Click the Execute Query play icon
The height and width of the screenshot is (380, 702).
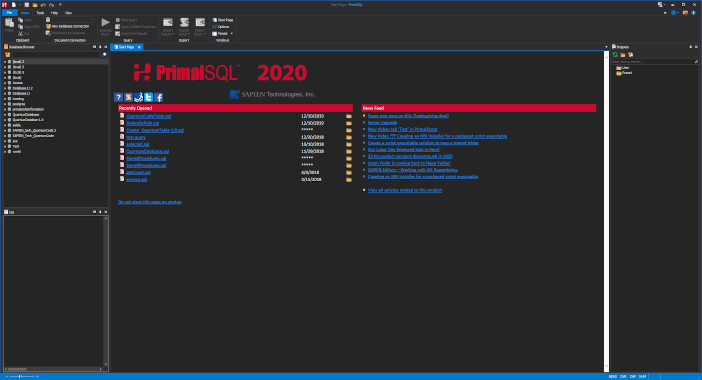105,22
